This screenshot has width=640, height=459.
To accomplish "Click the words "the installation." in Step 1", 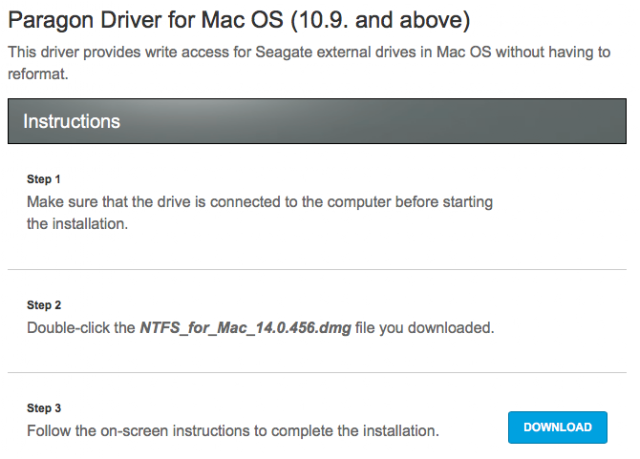I will coord(78,224).
